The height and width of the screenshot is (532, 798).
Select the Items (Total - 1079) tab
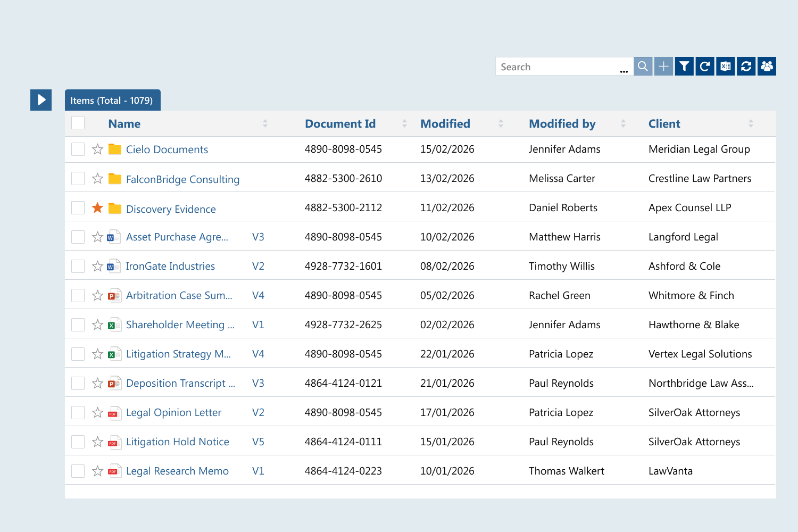click(112, 101)
